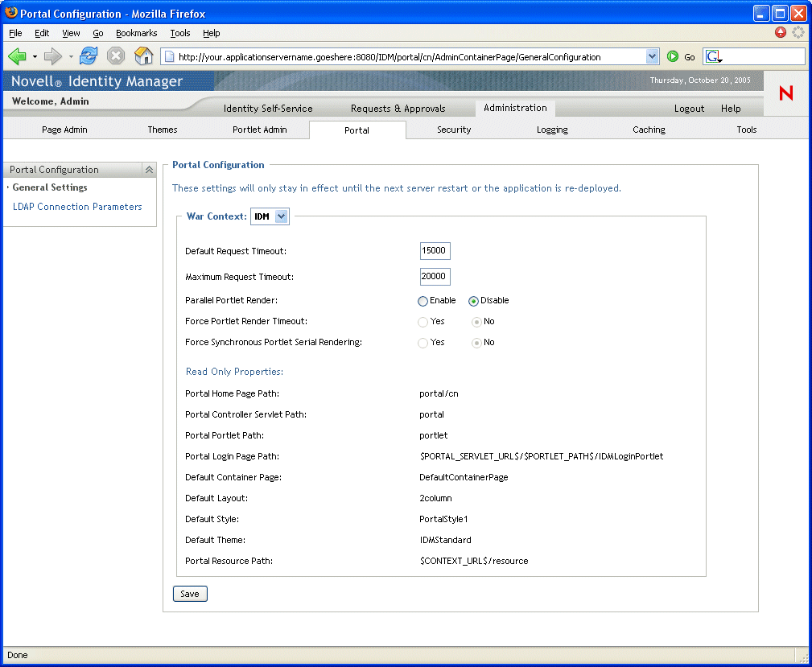Open the View menu
Viewport: 812px width, 667px height.
point(71,33)
